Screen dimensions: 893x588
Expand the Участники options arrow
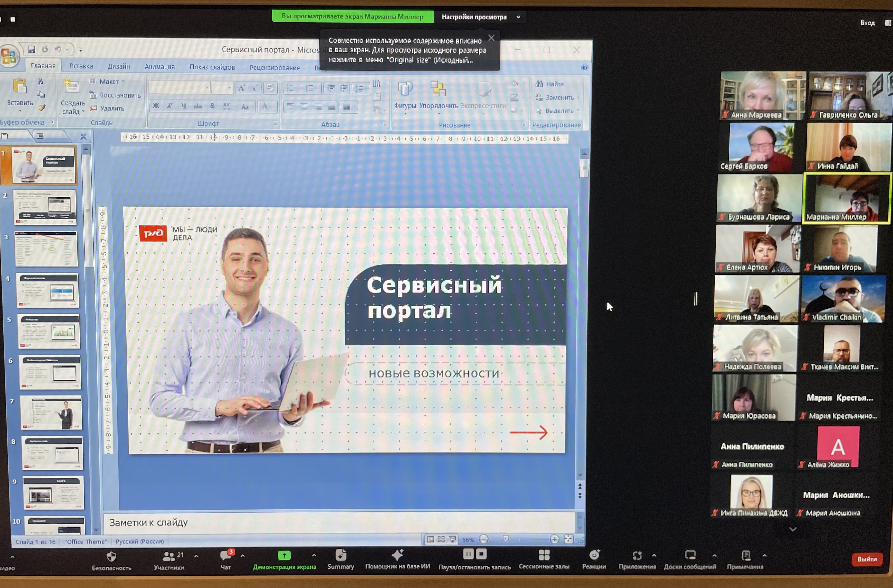tap(196, 556)
